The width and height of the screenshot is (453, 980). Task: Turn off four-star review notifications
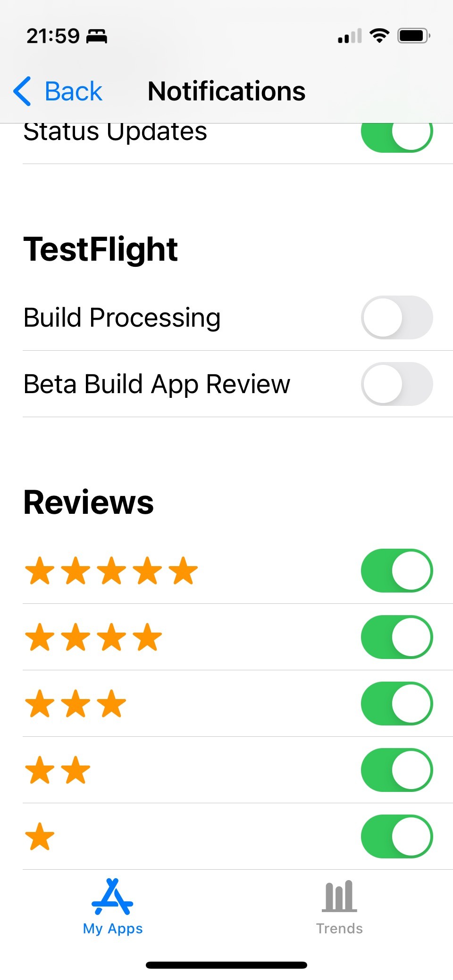click(x=397, y=637)
